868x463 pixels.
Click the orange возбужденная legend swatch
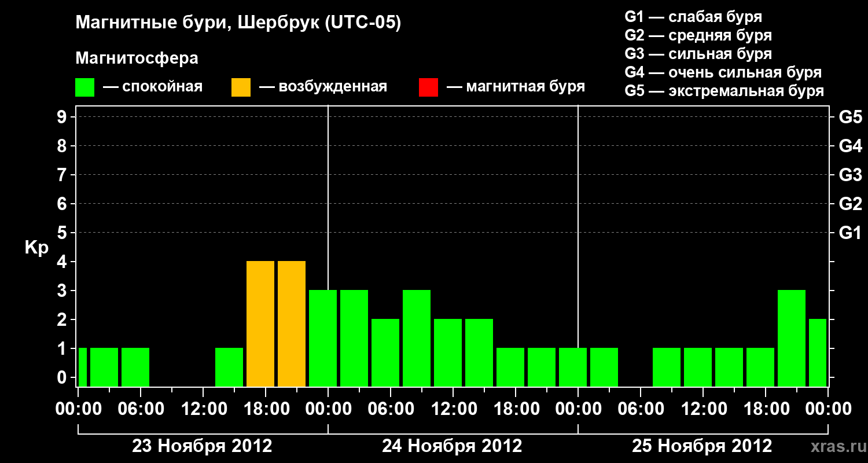pyautogui.click(x=241, y=87)
